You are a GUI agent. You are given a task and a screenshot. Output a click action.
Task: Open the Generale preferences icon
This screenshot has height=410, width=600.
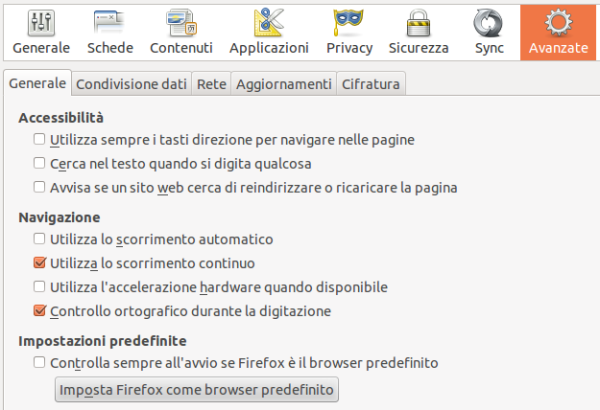(41, 22)
